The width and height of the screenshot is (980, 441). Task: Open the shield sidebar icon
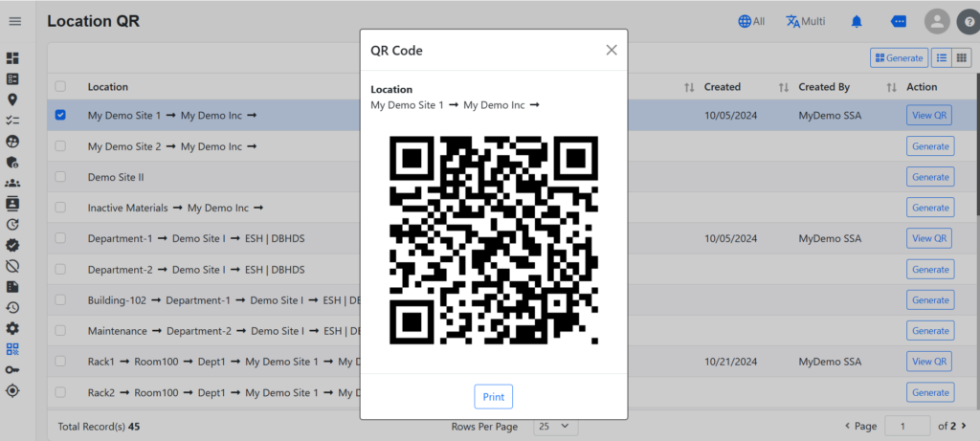tap(12, 163)
